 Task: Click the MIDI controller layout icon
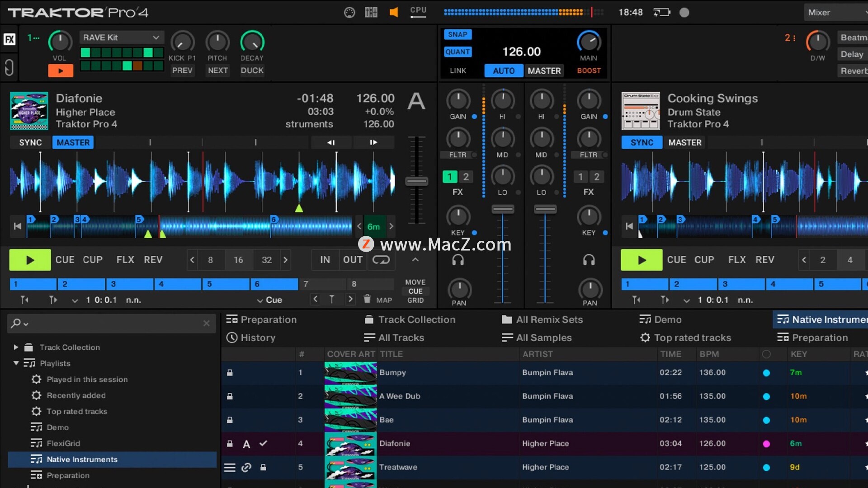(x=371, y=13)
